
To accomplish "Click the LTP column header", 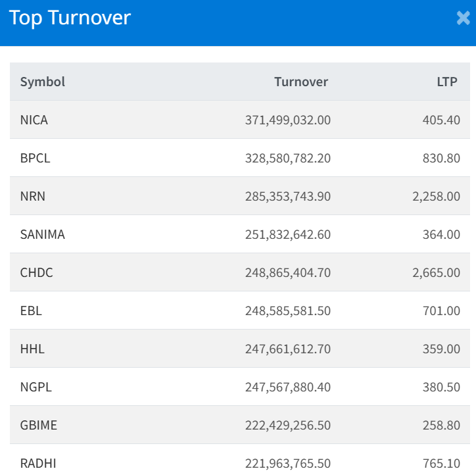I will point(447,82).
